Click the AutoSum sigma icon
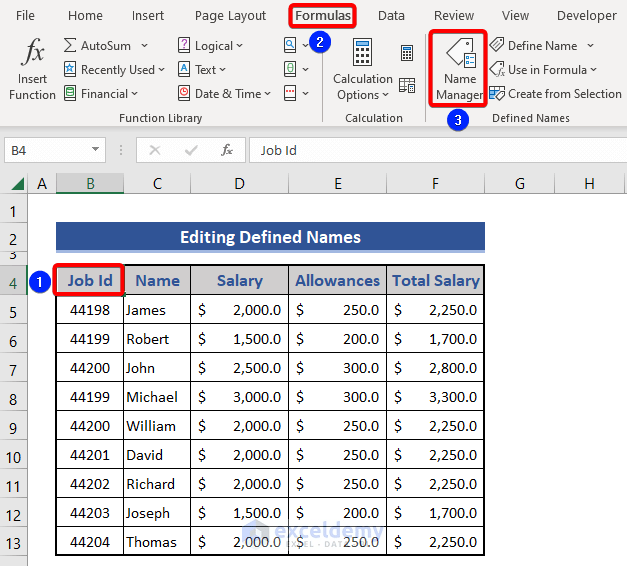The height and width of the screenshot is (566, 627). pos(70,45)
